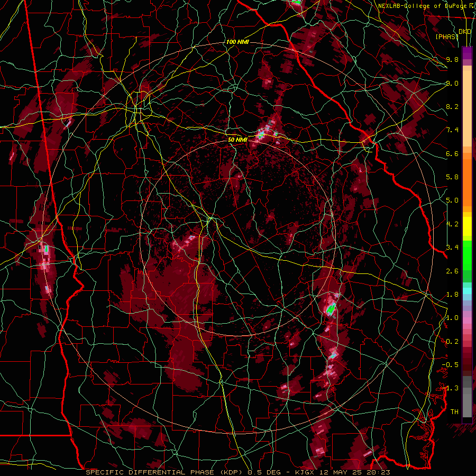Click the 3.4 scale value
Viewport: 476px width, 476px height.
point(452,248)
